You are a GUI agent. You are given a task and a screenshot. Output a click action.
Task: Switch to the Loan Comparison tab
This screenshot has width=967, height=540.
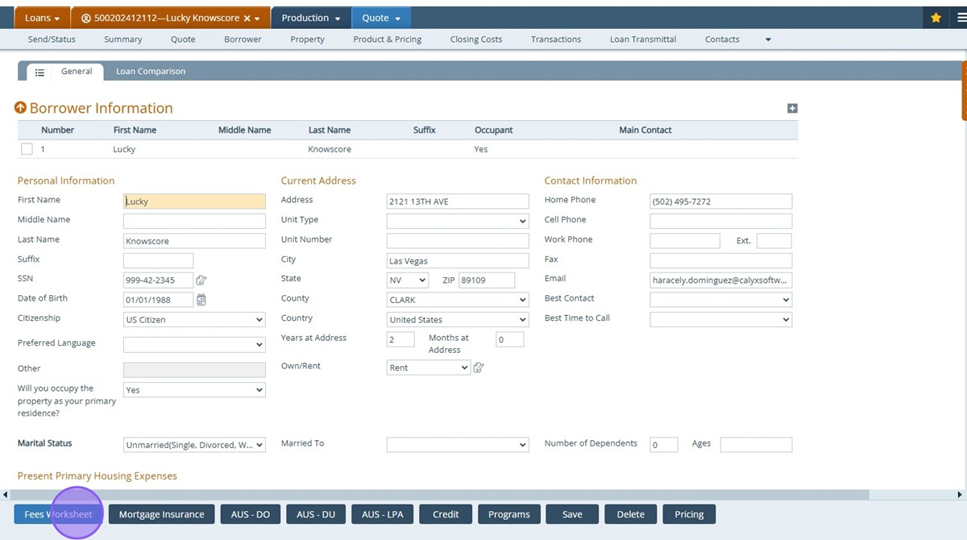150,72
